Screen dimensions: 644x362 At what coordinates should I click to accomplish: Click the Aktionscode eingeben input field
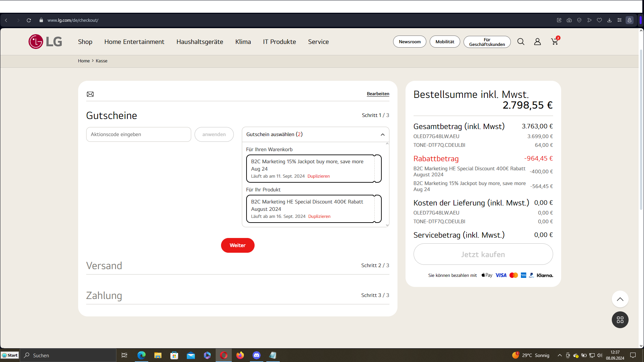coord(139,134)
